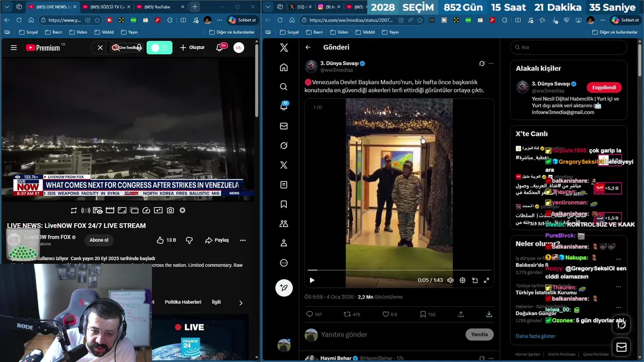Open Copilot Sohbet et in left browser
The width and height of the screenshot is (644, 362).
pos(242,20)
